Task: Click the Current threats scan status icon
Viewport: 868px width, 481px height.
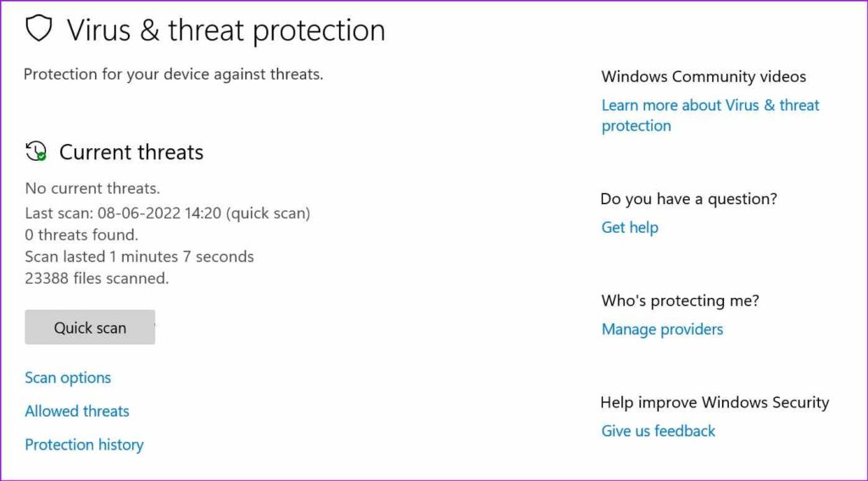Action: pyautogui.click(x=36, y=152)
